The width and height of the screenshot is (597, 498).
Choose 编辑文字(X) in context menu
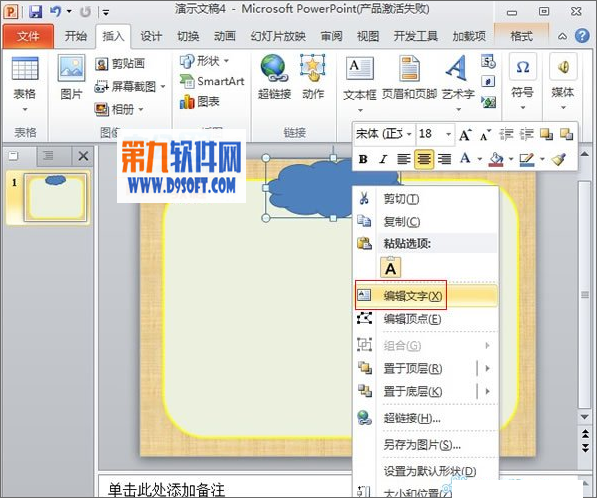click(x=426, y=296)
